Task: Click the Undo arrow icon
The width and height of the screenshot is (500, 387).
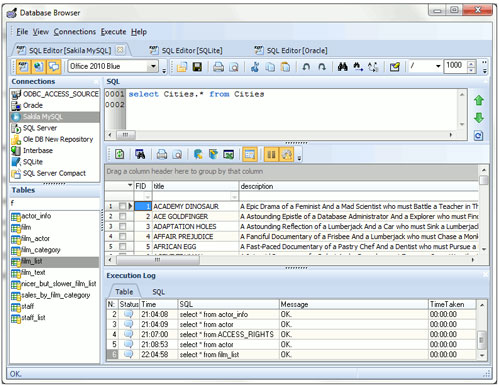Action: pos(306,67)
